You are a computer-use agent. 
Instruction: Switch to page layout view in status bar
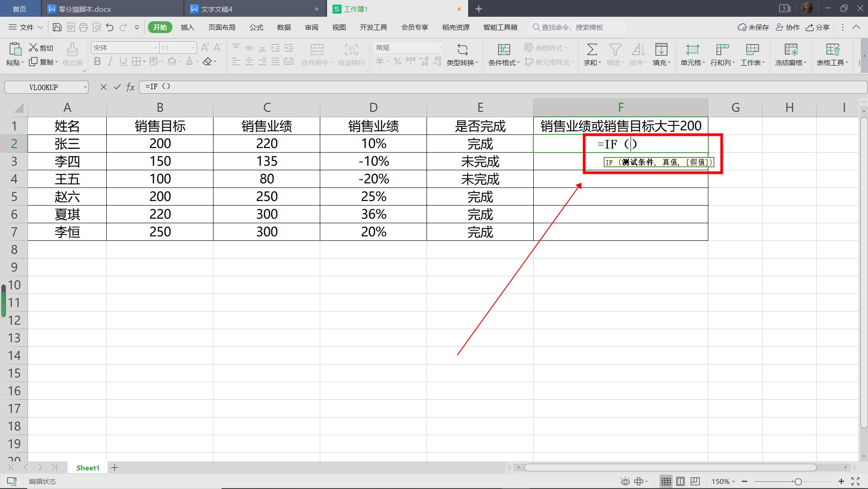[x=680, y=481]
